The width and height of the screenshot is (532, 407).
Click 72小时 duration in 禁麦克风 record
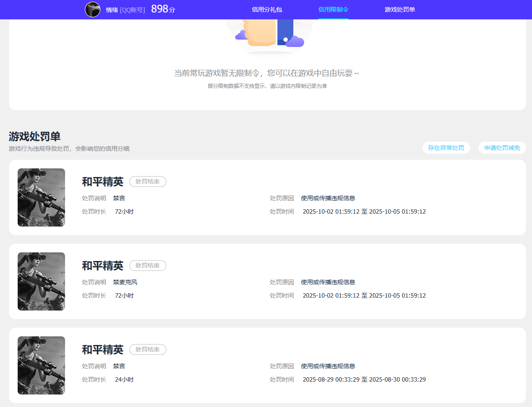pos(124,295)
